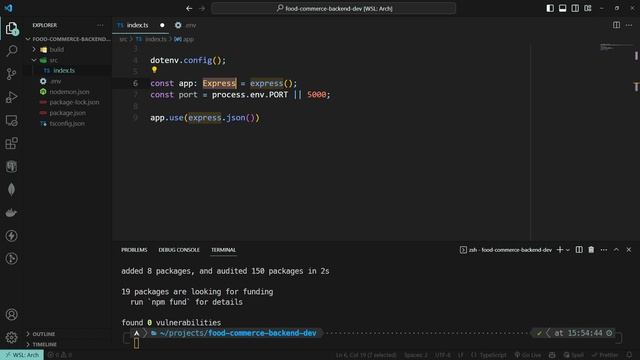Toggle the secondary side bar layout icon
Viewport: 640px width, 360px height.
[x=575, y=8]
